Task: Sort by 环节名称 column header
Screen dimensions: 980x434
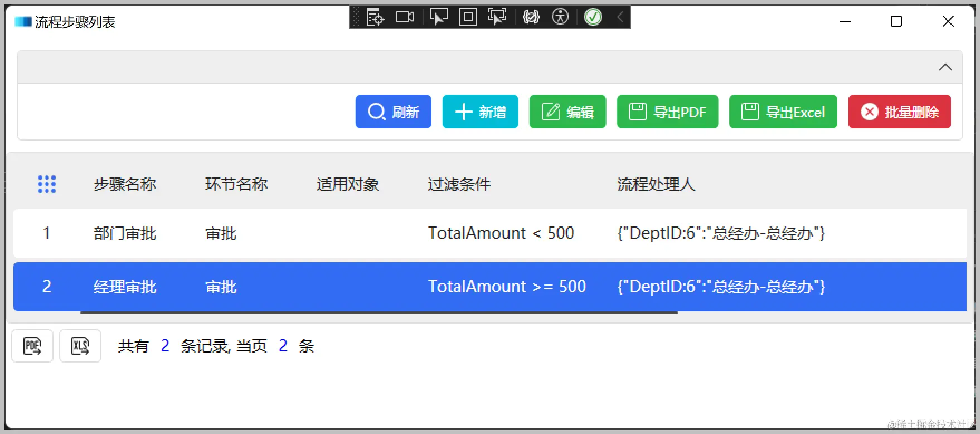Action: [236, 184]
